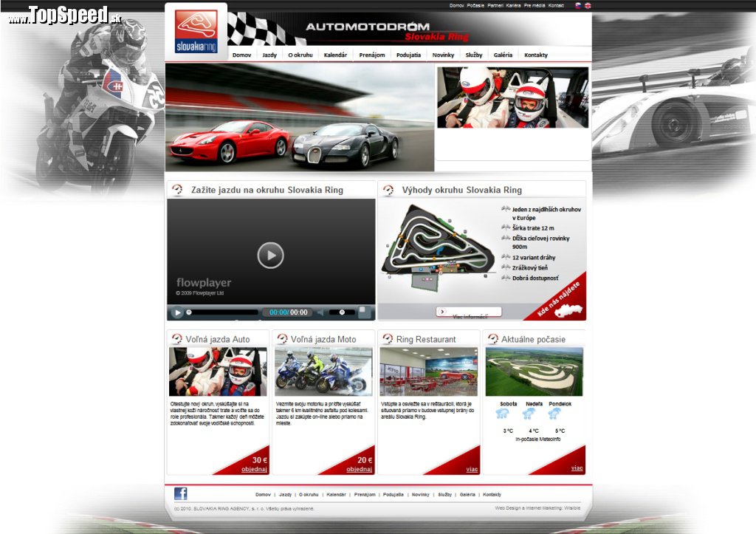
Task: Click the '12 variant dráhy' list item
Action: click(534, 258)
